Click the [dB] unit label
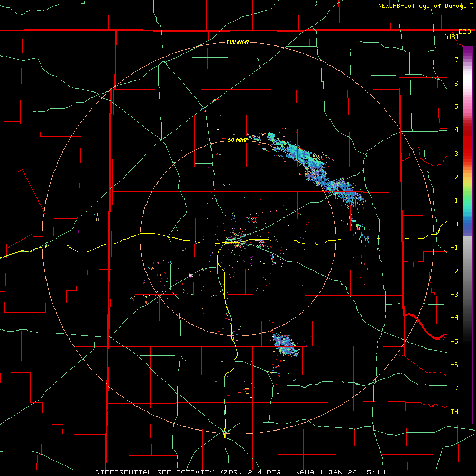Screen dimensions: 476x476 pos(452,37)
